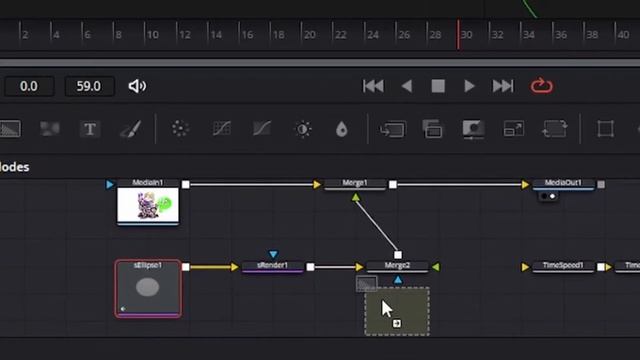Click Merge2's blue mask input arrow

pos(398,280)
